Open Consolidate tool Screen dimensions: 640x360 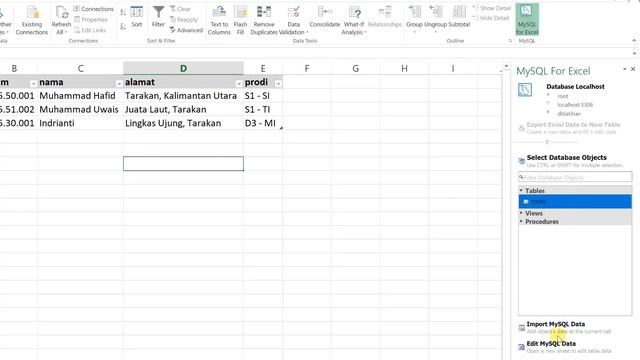[324, 17]
